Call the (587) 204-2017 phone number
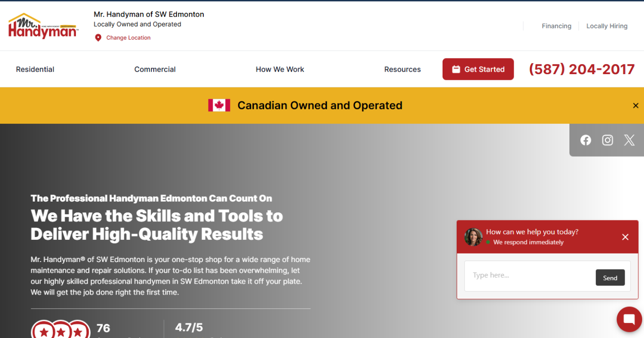This screenshot has height=338, width=644. (581, 69)
